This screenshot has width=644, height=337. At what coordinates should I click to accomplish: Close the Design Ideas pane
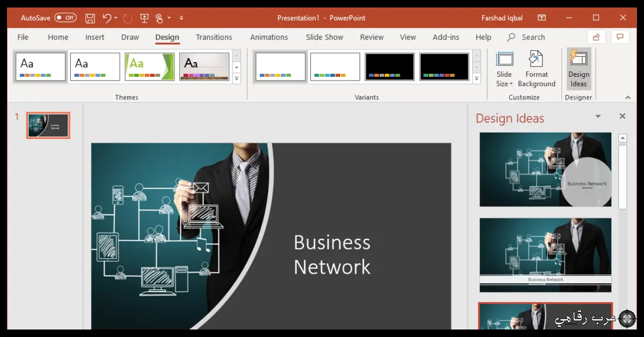[x=622, y=116]
